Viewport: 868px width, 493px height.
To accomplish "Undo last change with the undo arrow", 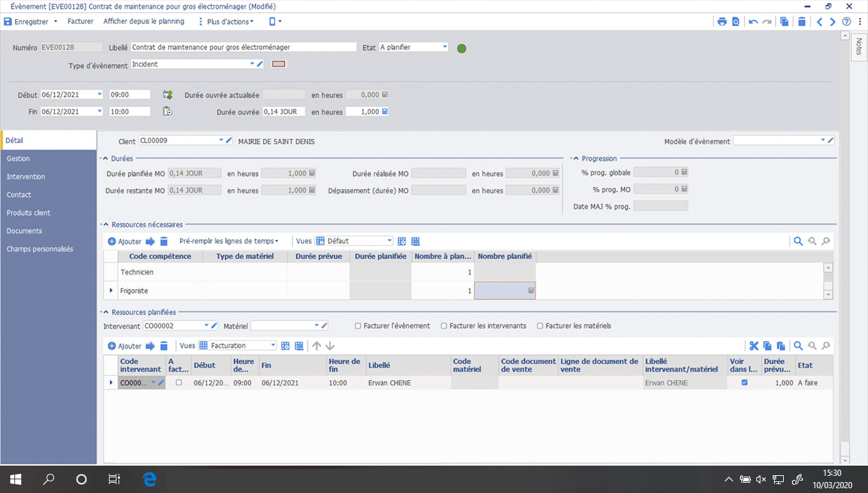I will click(x=754, y=21).
